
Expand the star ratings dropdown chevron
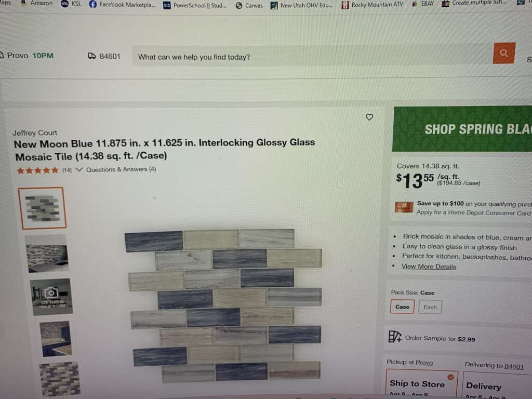(x=79, y=169)
